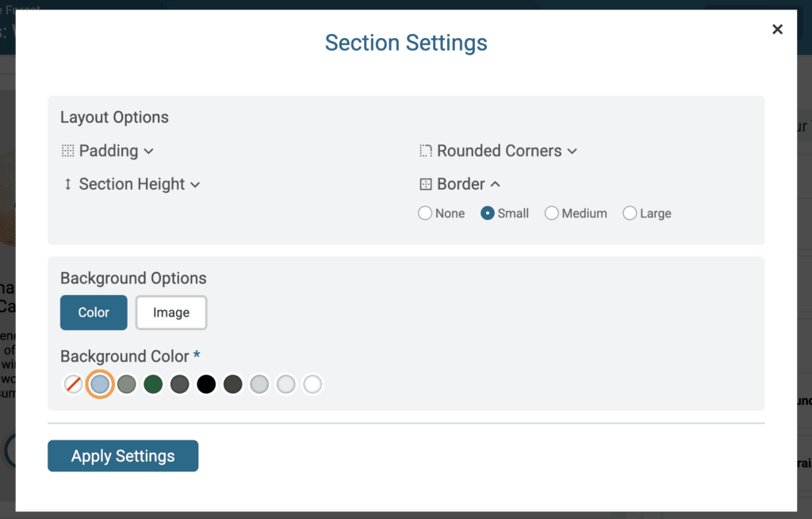Viewport: 812px width, 519px height.
Task: Apply Settings to the section
Action: click(x=123, y=456)
